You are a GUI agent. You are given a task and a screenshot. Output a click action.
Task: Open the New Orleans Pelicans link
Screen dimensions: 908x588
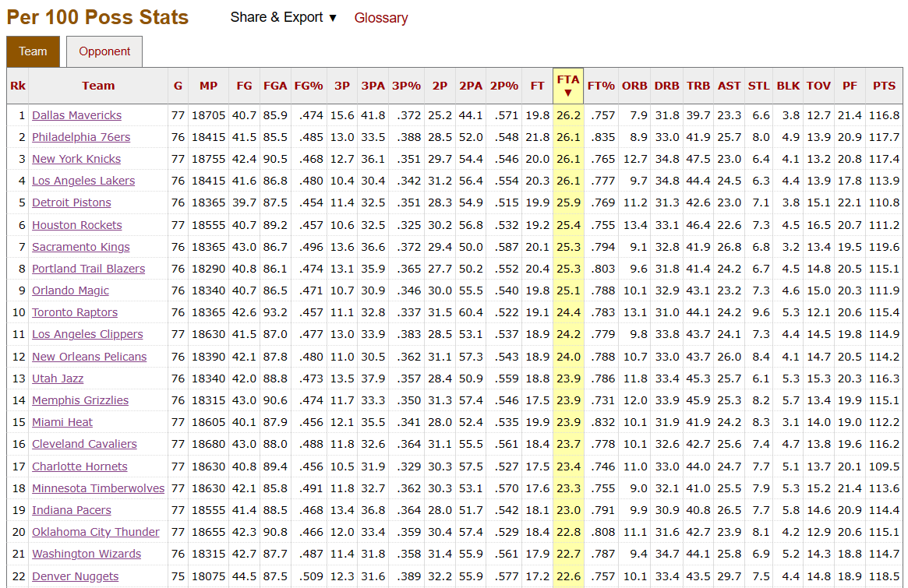(89, 357)
